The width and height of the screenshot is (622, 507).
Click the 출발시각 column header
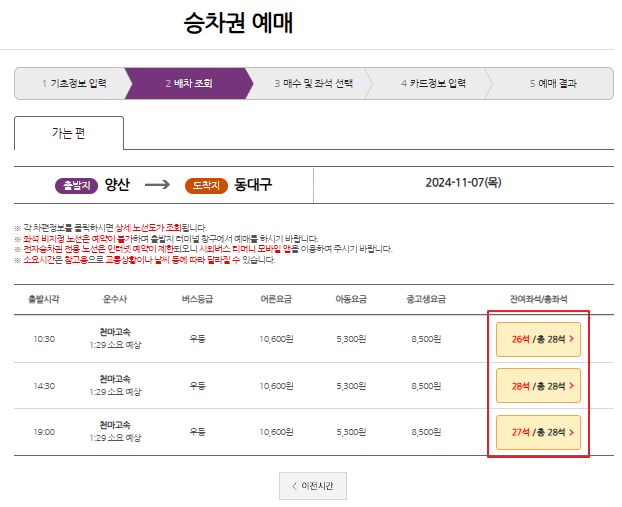click(44, 299)
